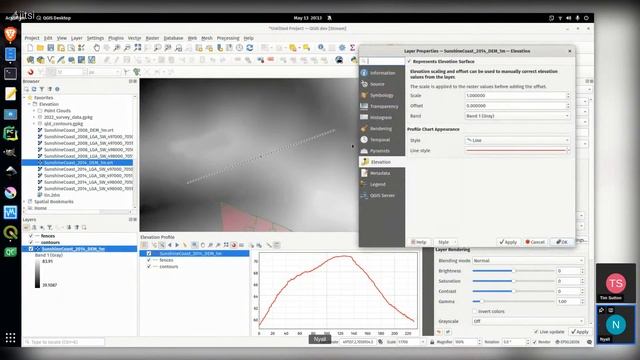Image resolution: width=640 pixels, height=360 pixels.
Task: Click the sigma Statistical Summary icon
Action: click(x=352, y=48)
